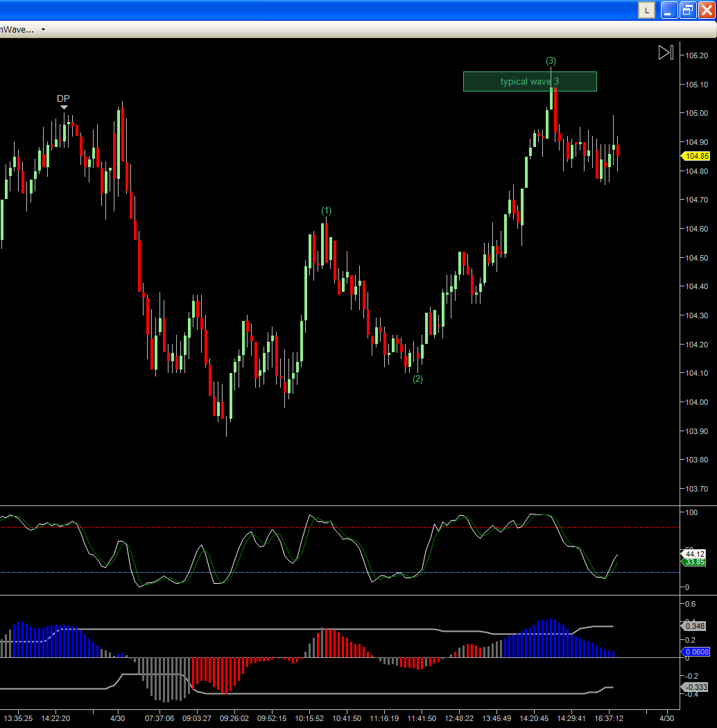
Task: Click the 10:15:52 time axis label
Action: pos(309,718)
